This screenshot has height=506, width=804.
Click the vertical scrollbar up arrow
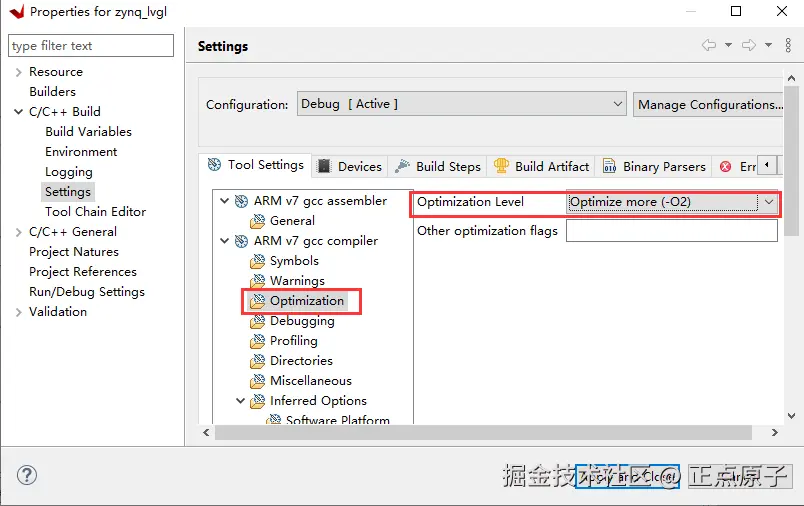click(x=791, y=78)
